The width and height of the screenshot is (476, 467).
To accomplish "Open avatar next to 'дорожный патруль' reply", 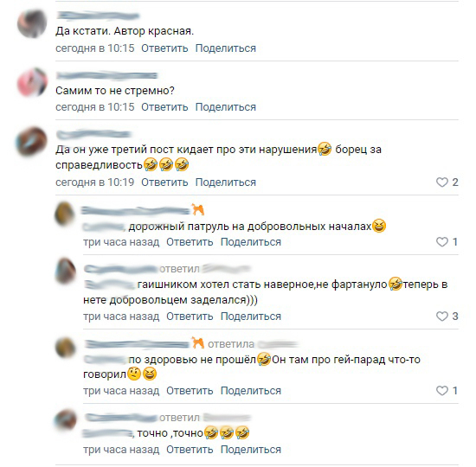I will click(x=65, y=214).
